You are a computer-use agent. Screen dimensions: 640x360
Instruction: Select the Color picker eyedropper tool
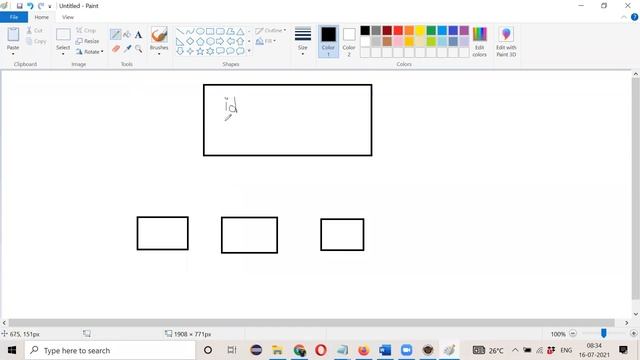[x=127, y=49]
